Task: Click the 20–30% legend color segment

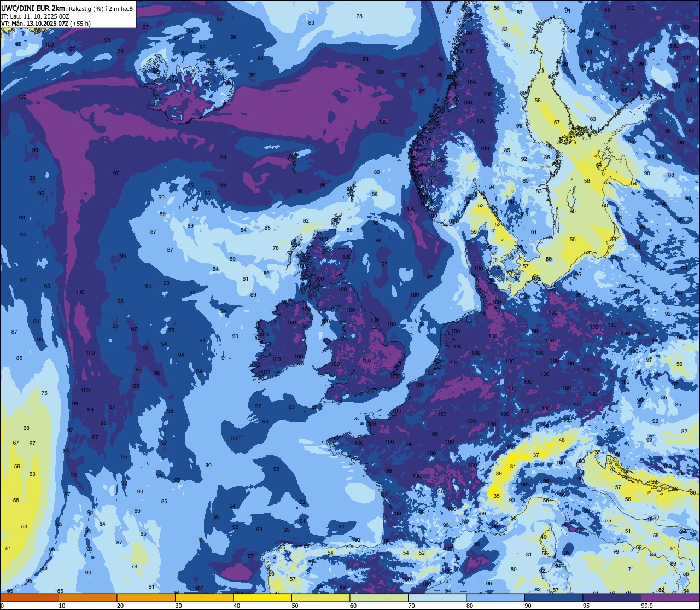Action: (x=146, y=597)
